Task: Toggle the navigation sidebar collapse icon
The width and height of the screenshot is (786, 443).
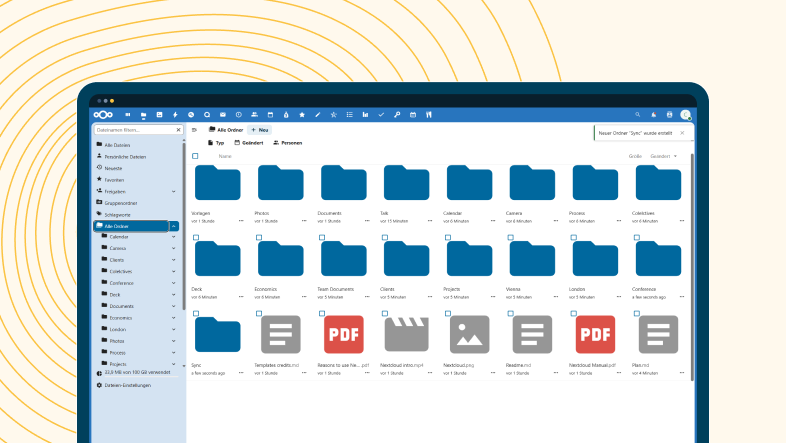Action: pyautogui.click(x=194, y=130)
